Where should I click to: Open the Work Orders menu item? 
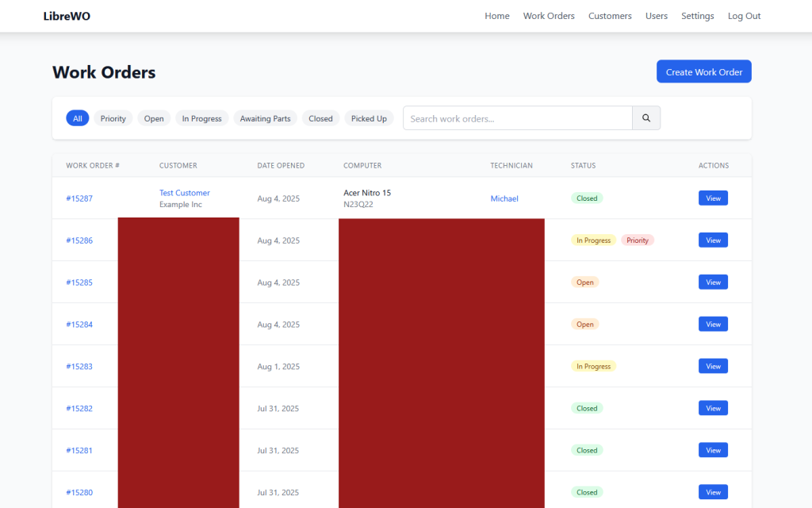(x=549, y=15)
